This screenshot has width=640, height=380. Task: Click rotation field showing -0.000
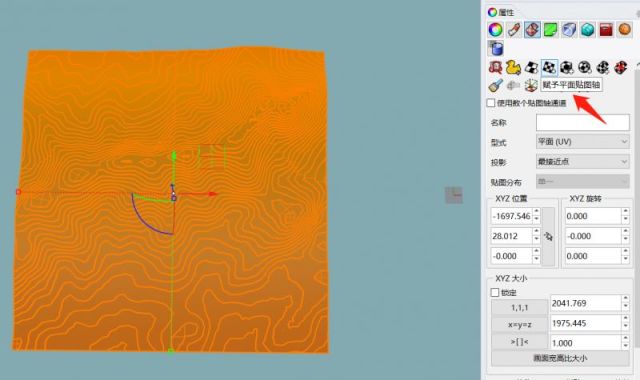click(593, 236)
